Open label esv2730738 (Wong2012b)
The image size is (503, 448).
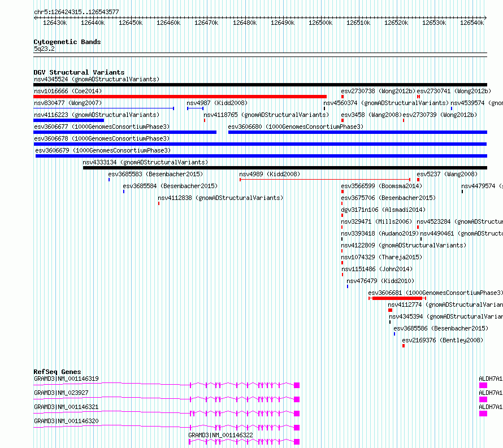378,91
